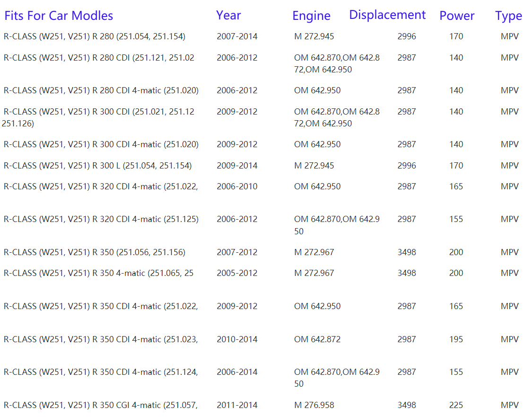Screen dimensions: 532x417
Task: Click the 'Fits For Car Modles' column header
Action: (x=59, y=16)
